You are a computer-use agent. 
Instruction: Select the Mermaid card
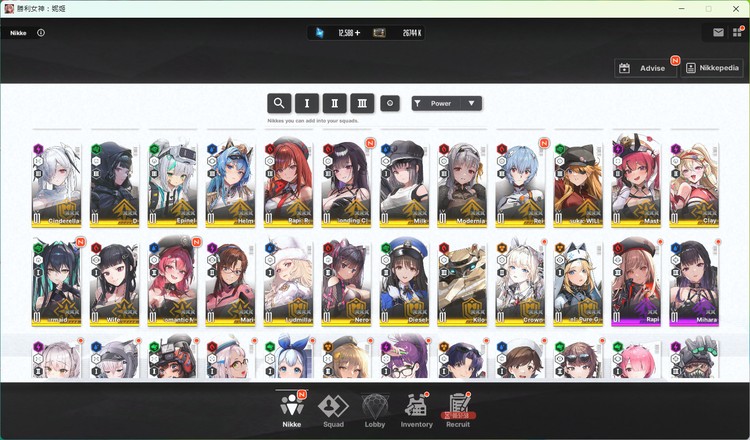pos(56,283)
